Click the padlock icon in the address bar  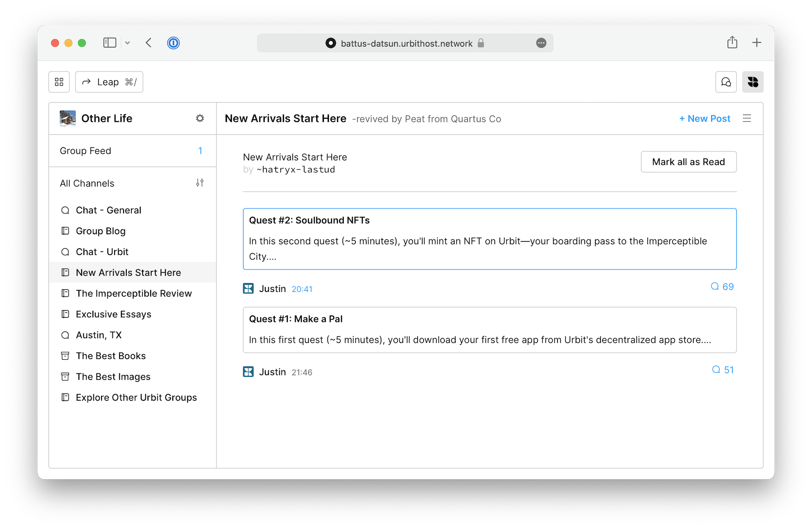481,43
